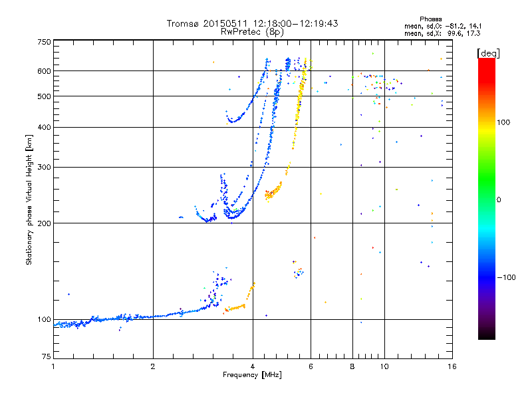
Task: Click the y-axis '100' tick label
Action: click(44, 320)
